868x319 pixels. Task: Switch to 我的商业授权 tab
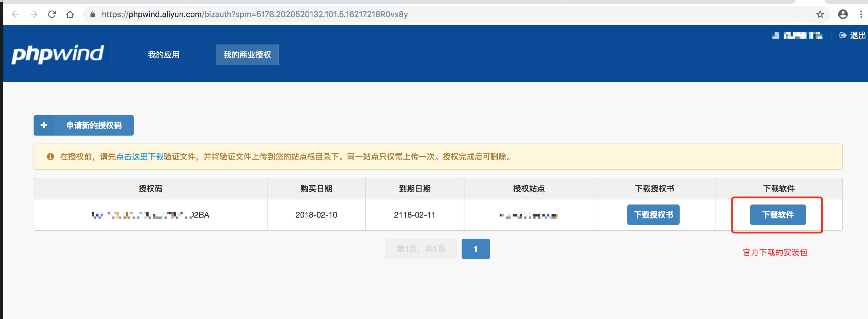(x=247, y=55)
